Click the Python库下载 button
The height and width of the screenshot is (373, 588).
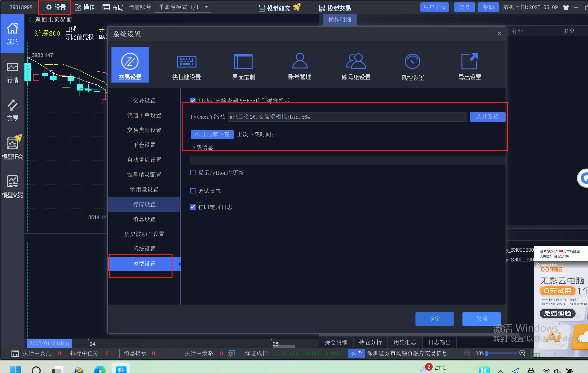[212, 134]
